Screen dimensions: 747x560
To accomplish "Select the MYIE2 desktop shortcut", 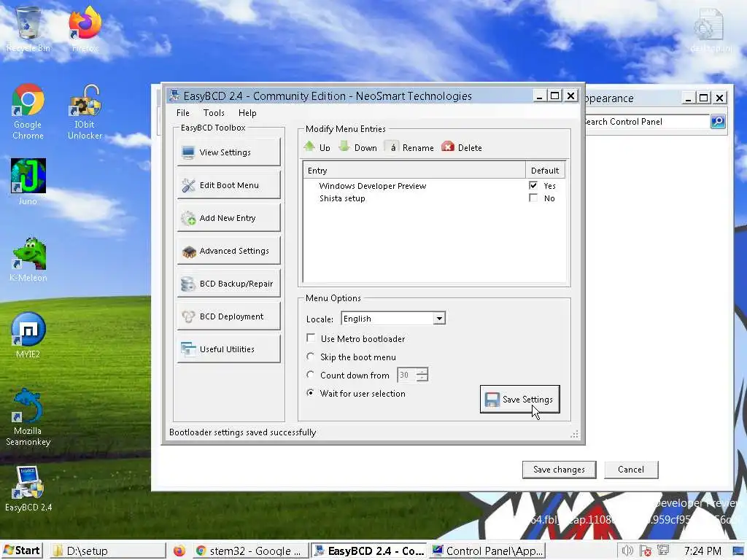I will pyautogui.click(x=28, y=335).
